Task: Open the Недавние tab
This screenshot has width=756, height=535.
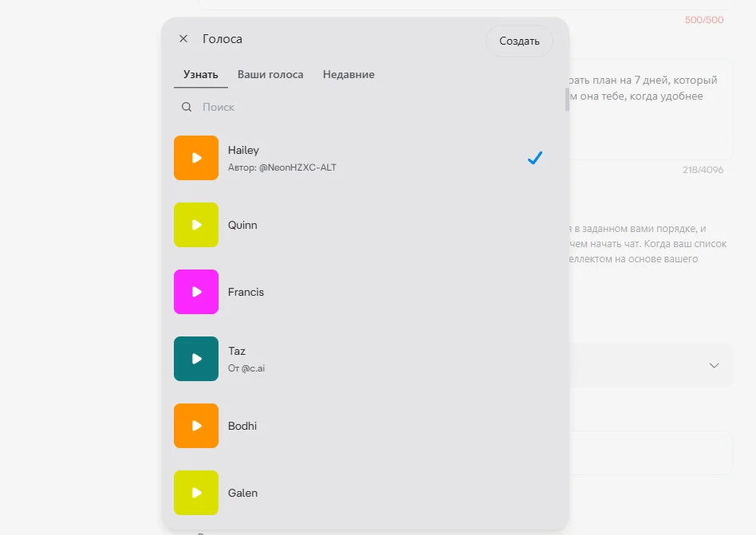Action: pyautogui.click(x=348, y=75)
